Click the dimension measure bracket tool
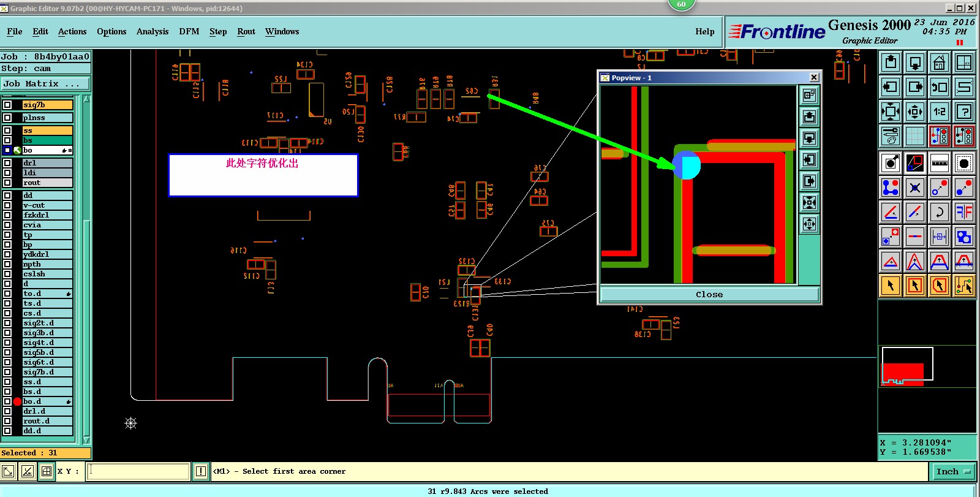Viewport: 980px width, 497px height. [940, 237]
